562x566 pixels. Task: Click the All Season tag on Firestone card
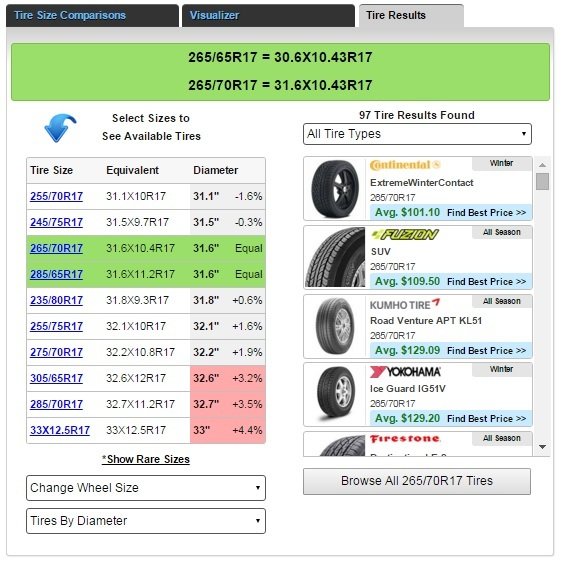tap(501, 438)
